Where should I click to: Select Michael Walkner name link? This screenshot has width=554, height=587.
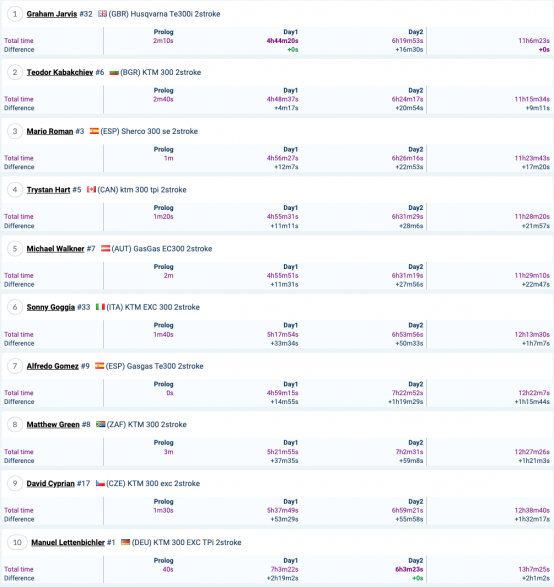[x=55, y=249]
